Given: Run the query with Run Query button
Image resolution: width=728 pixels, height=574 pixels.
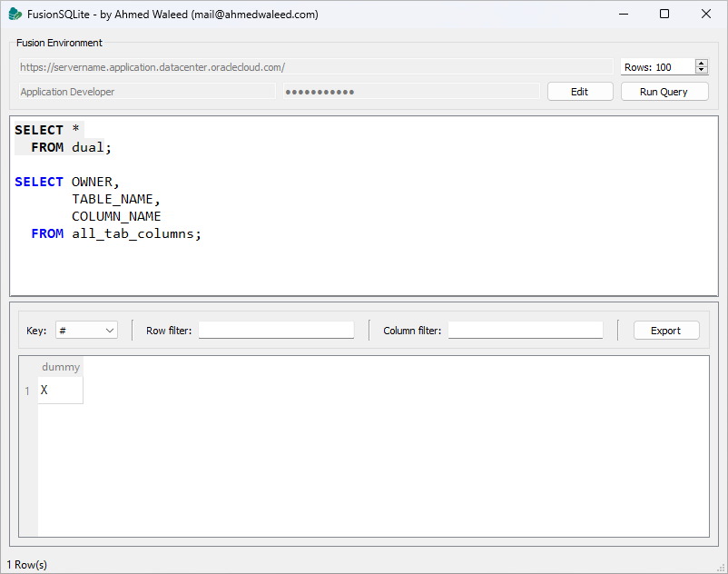Looking at the screenshot, I should 664,92.
